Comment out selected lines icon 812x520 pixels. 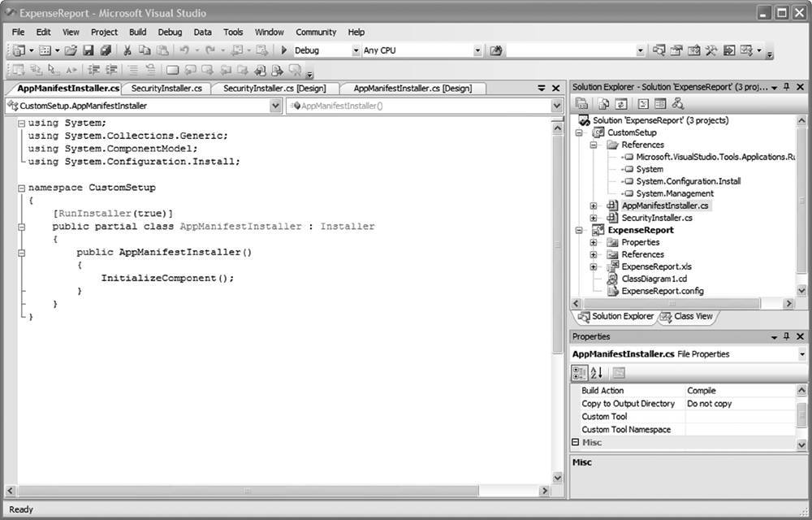coord(132,69)
